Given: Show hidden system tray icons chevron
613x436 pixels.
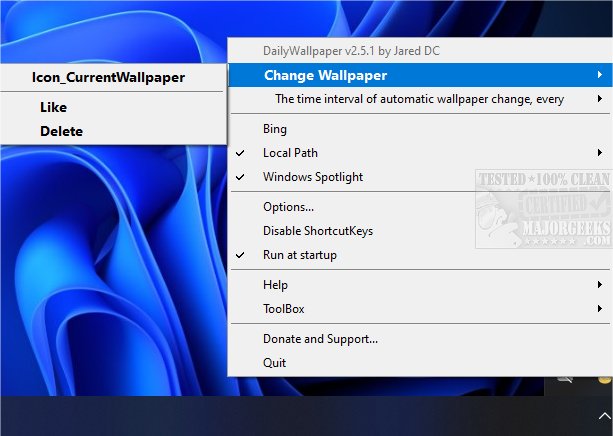Looking at the screenshot, I should (x=605, y=416).
